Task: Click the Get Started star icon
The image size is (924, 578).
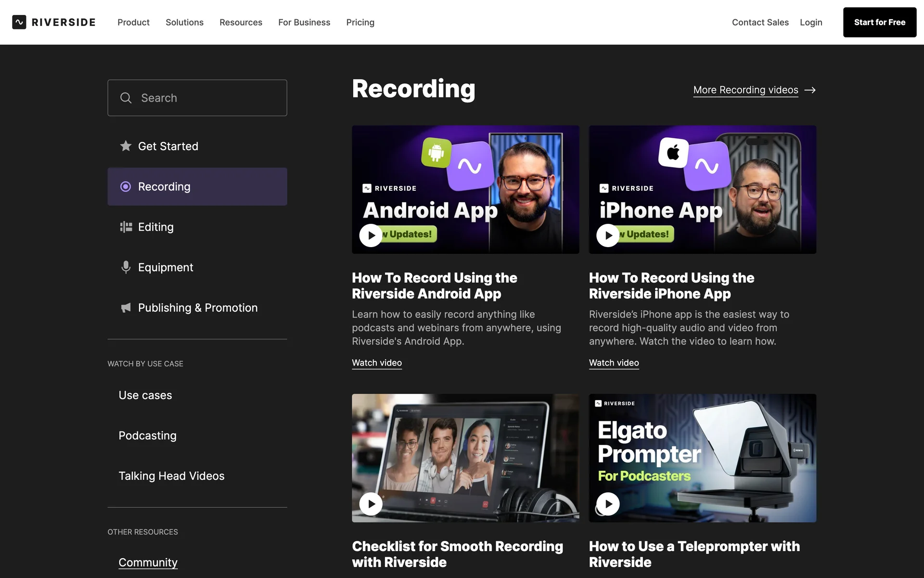Action: (126, 146)
